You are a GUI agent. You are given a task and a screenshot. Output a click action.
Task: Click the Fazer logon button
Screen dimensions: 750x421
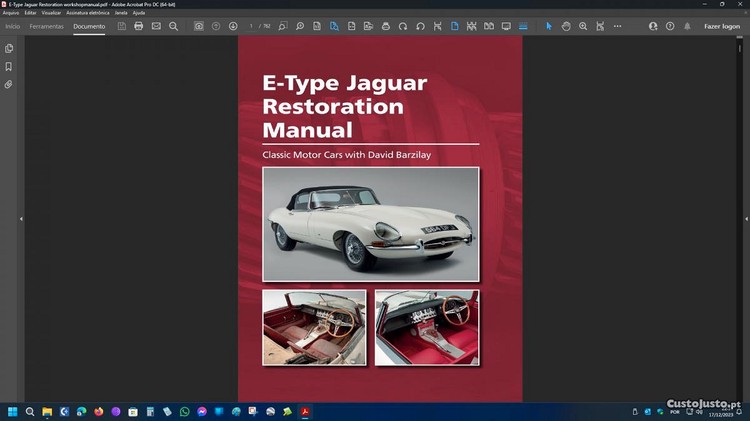tap(722, 26)
